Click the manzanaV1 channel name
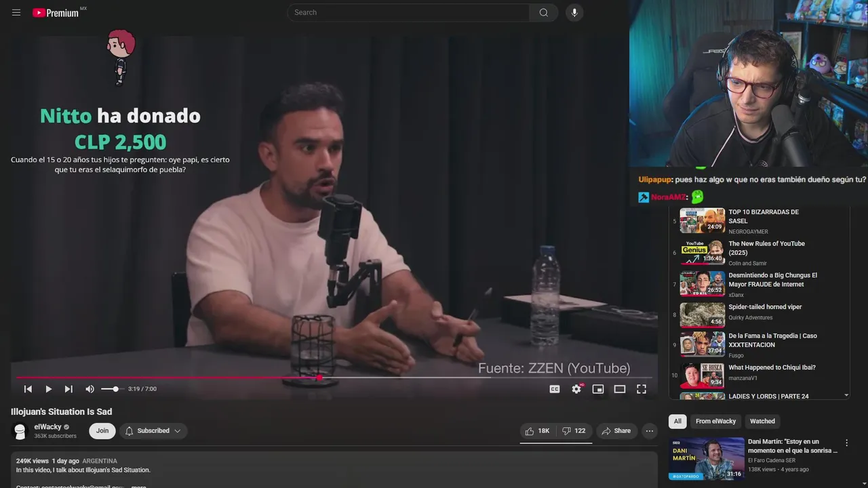Screen dimensions: 868x488 coord(743,378)
